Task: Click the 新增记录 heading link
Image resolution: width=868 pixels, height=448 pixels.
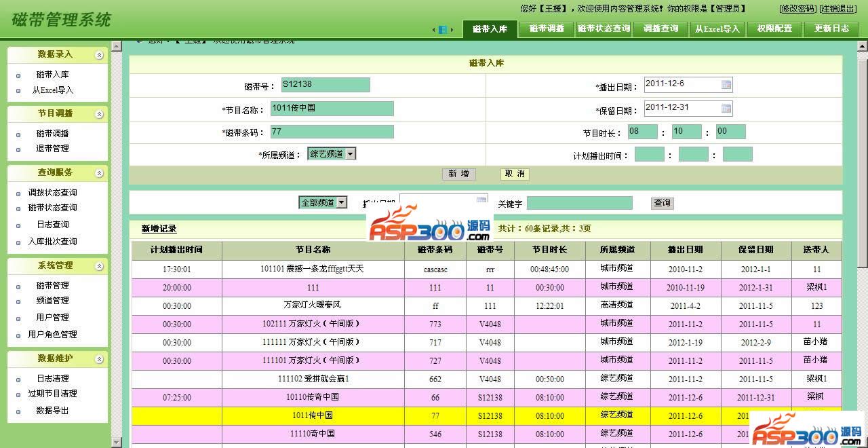Action: pyautogui.click(x=159, y=229)
